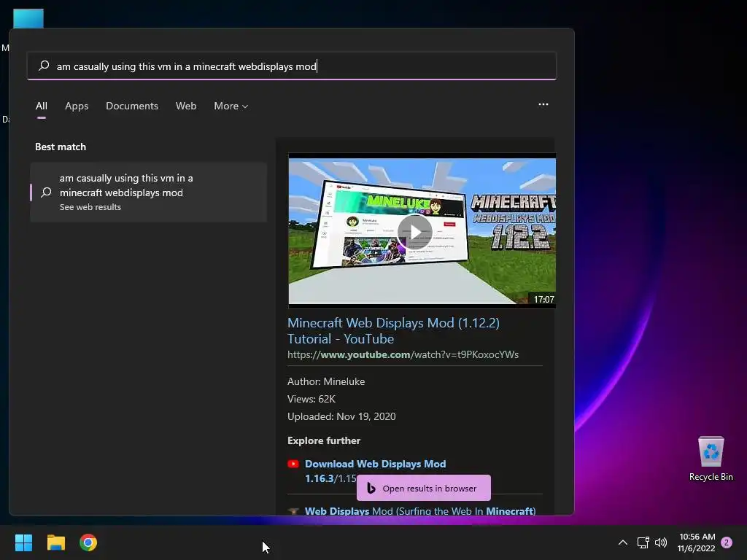Play the Minecraft Web Displays video
The image size is (747, 560).
coord(415,232)
